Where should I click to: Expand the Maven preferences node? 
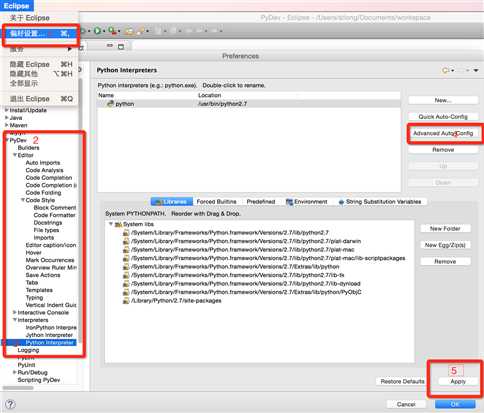coord(6,125)
